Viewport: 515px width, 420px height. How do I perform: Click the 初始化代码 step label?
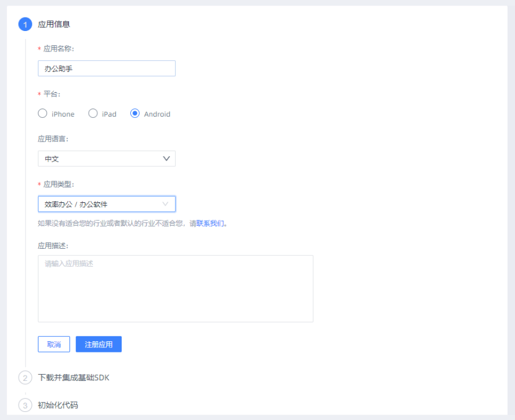coord(60,404)
